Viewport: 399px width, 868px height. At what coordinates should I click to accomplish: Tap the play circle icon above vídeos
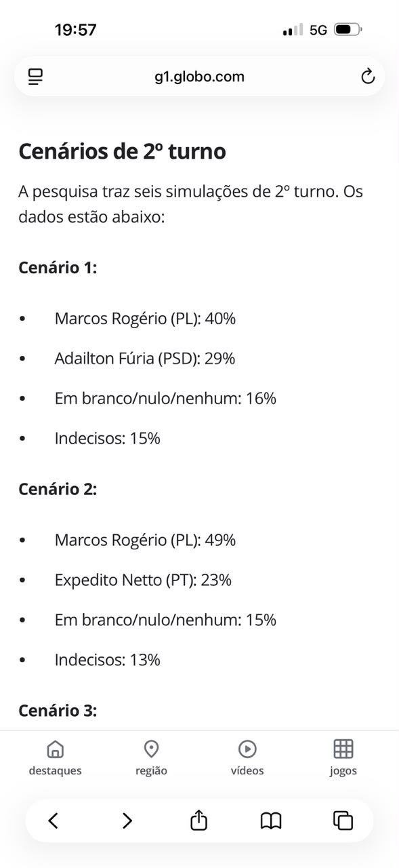(x=247, y=749)
